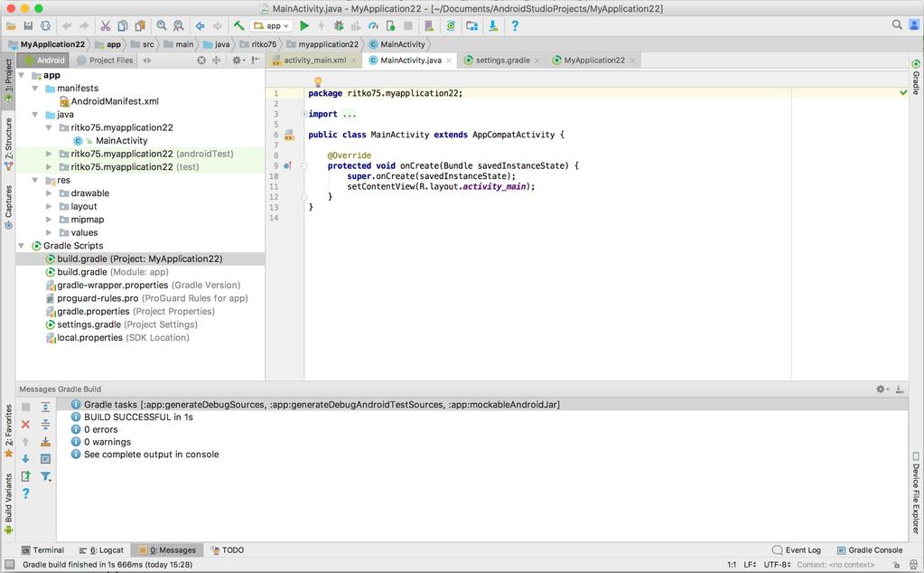Open project panel gear settings menu
Viewport: 924px width, 573px height.
[238, 61]
